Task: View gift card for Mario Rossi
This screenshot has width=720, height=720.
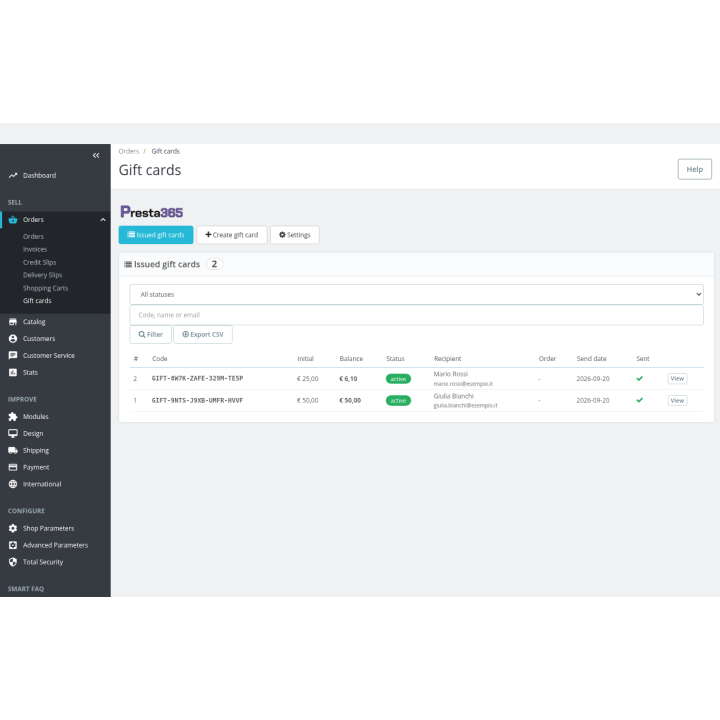Action: [677, 378]
